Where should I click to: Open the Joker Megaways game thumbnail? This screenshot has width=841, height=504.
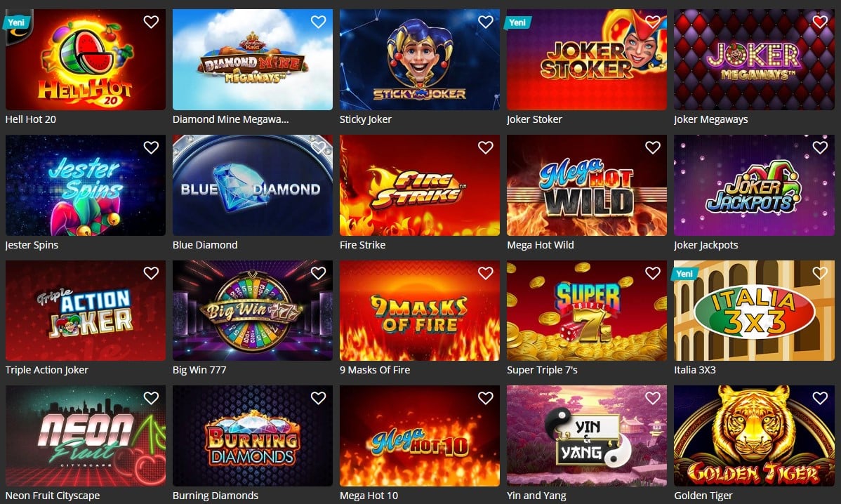(x=754, y=60)
